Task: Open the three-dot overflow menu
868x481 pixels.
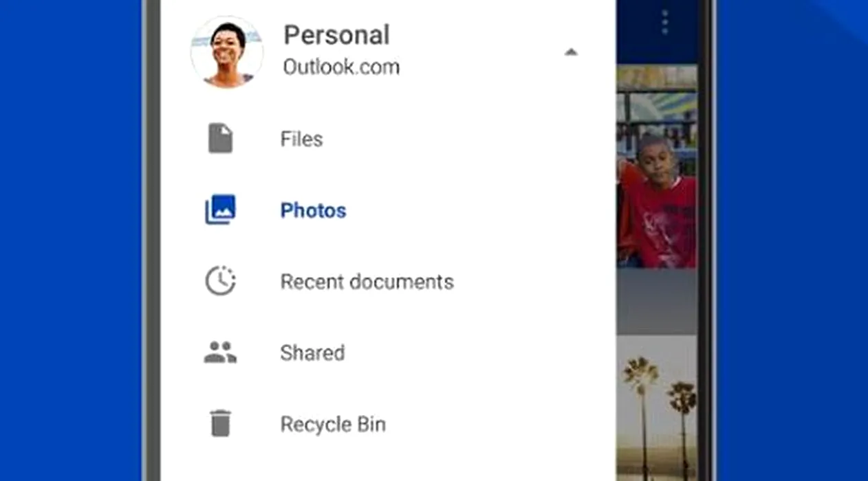Action: pyautogui.click(x=664, y=23)
